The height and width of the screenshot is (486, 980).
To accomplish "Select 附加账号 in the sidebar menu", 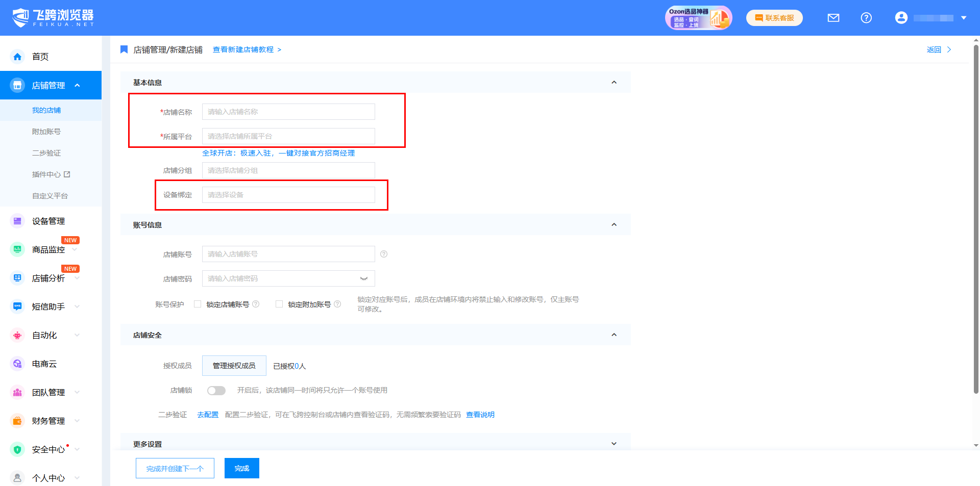I will coord(46,132).
